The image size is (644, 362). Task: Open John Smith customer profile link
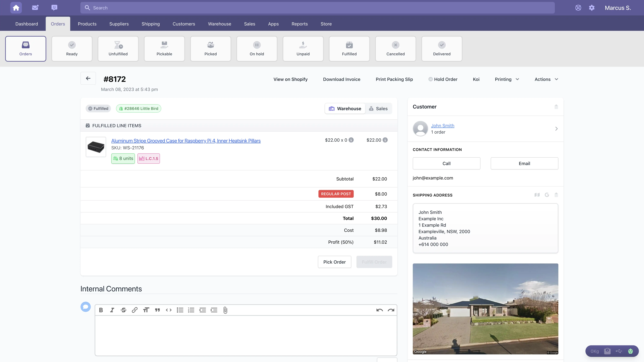pos(443,126)
